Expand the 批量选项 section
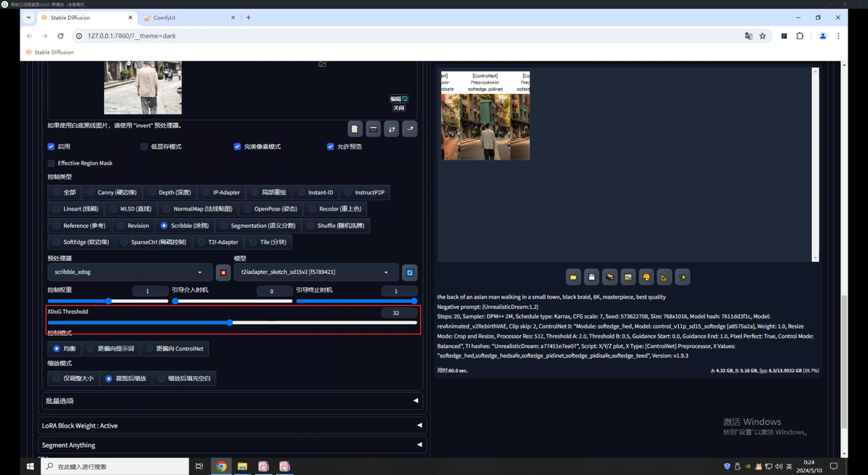This screenshot has width=868, height=475. pos(232,401)
